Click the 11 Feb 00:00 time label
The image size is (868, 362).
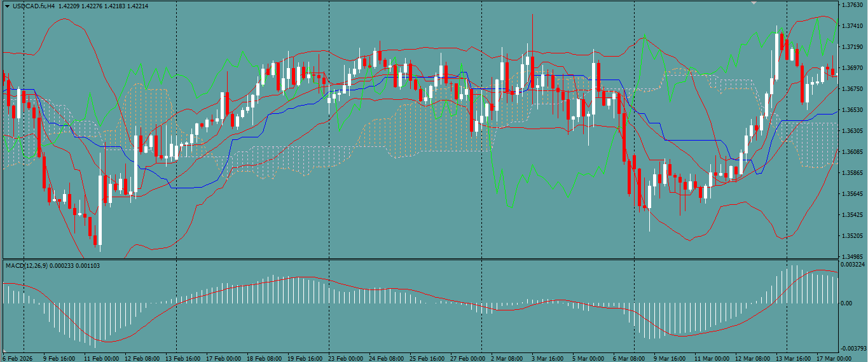point(100,358)
